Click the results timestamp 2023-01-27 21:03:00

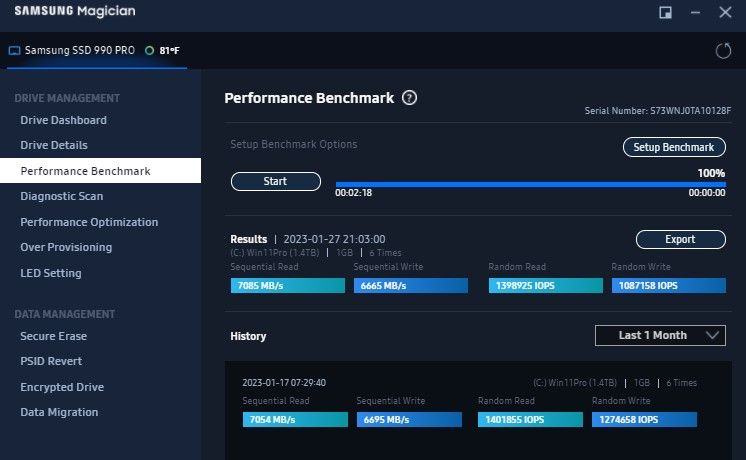click(334, 239)
